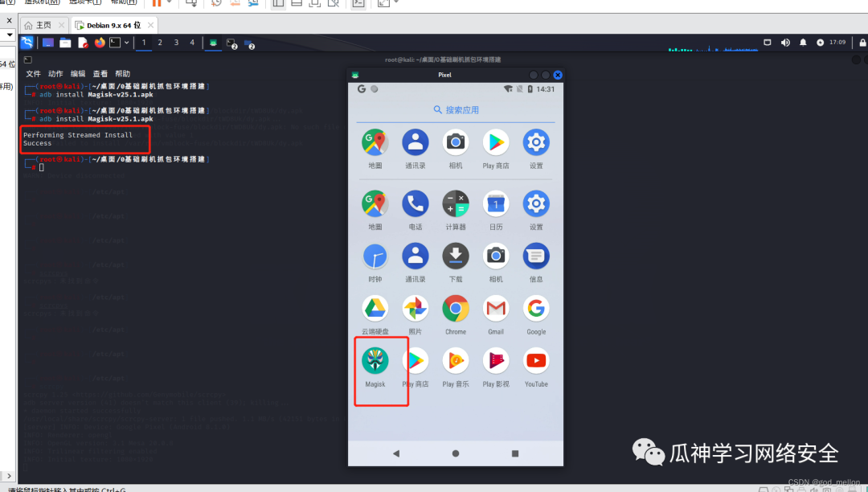Open the file manager icon in Kali panel
The image size is (868, 492).
coord(65,43)
